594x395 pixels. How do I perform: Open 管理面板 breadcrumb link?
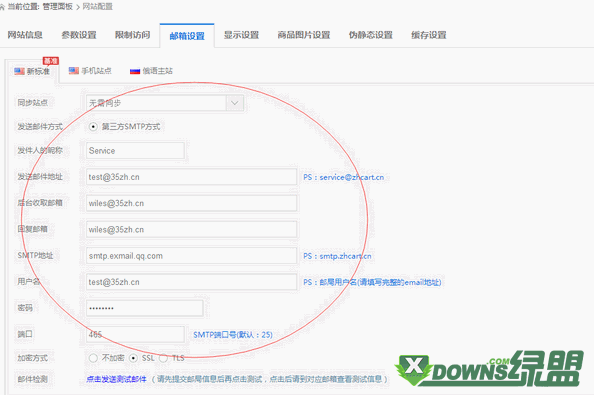pos(58,6)
